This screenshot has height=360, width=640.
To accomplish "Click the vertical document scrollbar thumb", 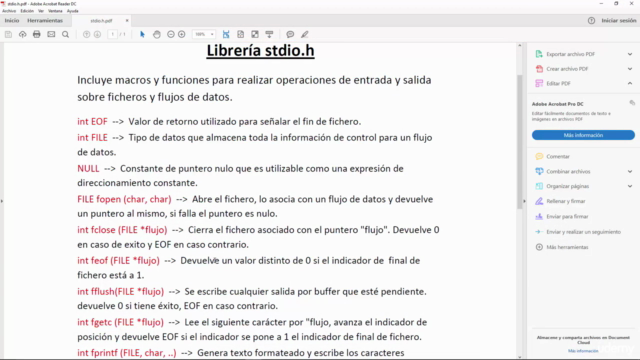I will (x=520, y=142).
